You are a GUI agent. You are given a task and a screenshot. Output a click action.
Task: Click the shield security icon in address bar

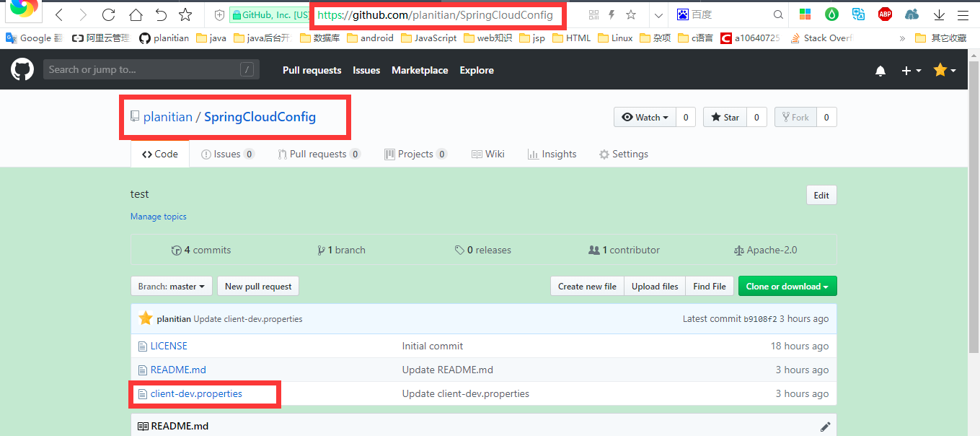pyautogui.click(x=219, y=14)
